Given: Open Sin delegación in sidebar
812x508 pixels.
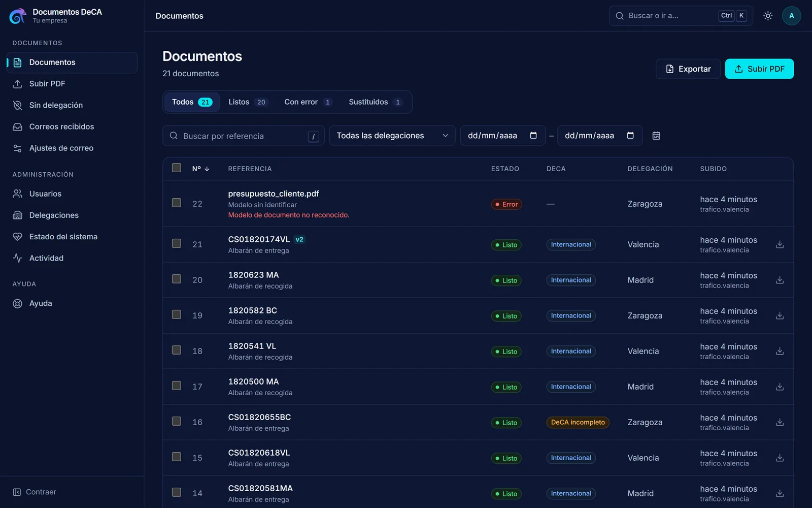Looking at the screenshot, I should point(72,105).
